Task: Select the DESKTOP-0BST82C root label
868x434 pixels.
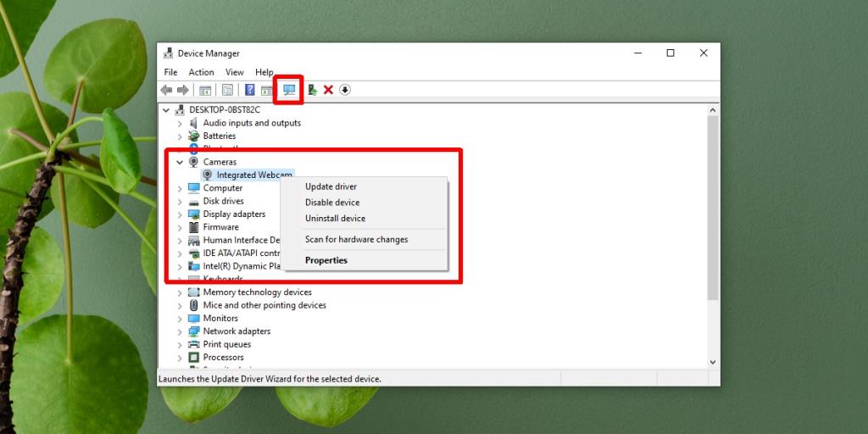Action: pyautogui.click(x=225, y=109)
